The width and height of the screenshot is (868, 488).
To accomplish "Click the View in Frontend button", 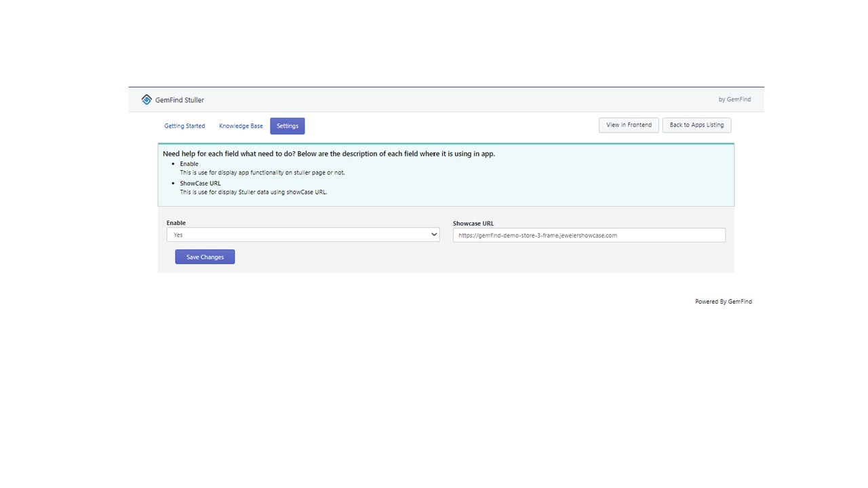I will [629, 125].
